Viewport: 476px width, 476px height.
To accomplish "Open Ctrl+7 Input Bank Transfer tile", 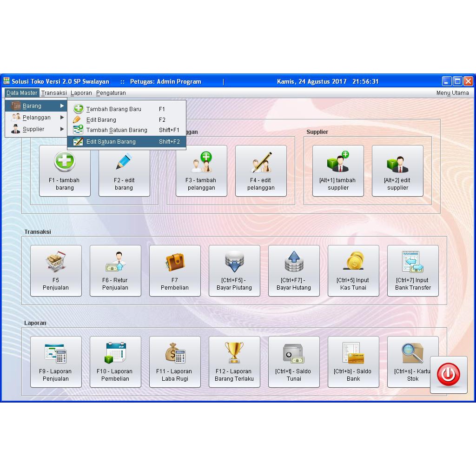I will pos(413,271).
